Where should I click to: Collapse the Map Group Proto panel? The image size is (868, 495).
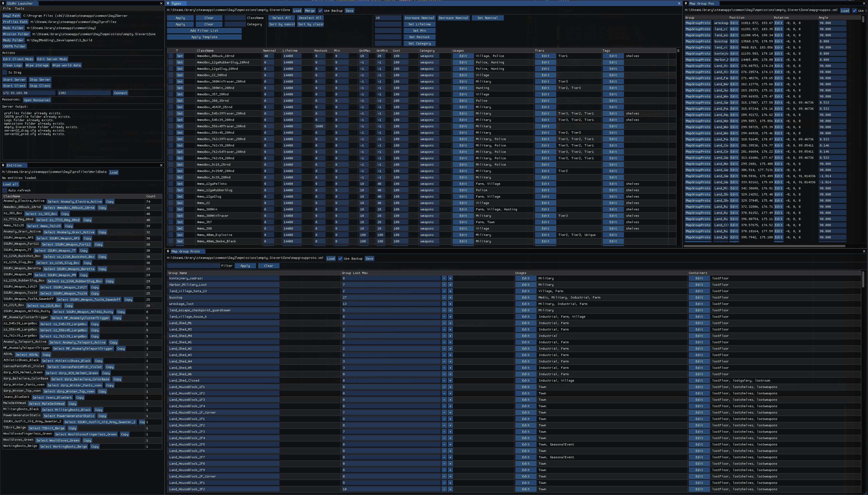click(x=168, y=252)
